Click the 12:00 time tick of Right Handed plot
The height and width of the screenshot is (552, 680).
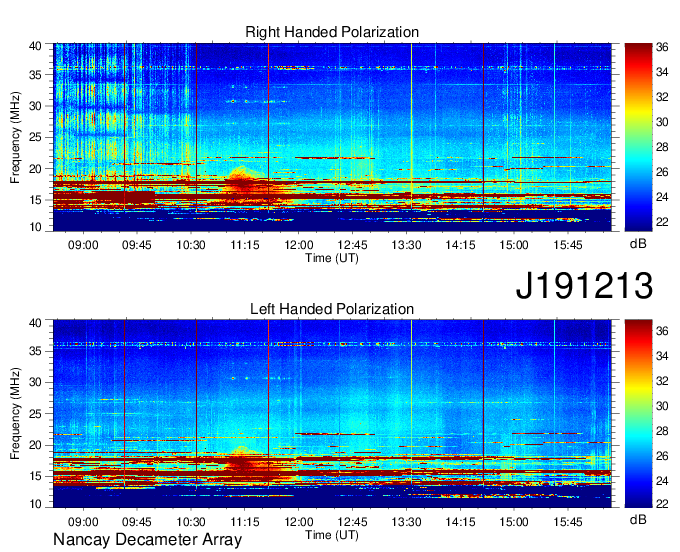(x=298, y=245)
